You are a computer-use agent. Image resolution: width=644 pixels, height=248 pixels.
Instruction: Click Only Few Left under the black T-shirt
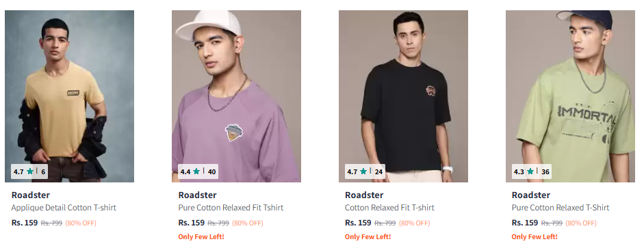[x=368, y=237]
